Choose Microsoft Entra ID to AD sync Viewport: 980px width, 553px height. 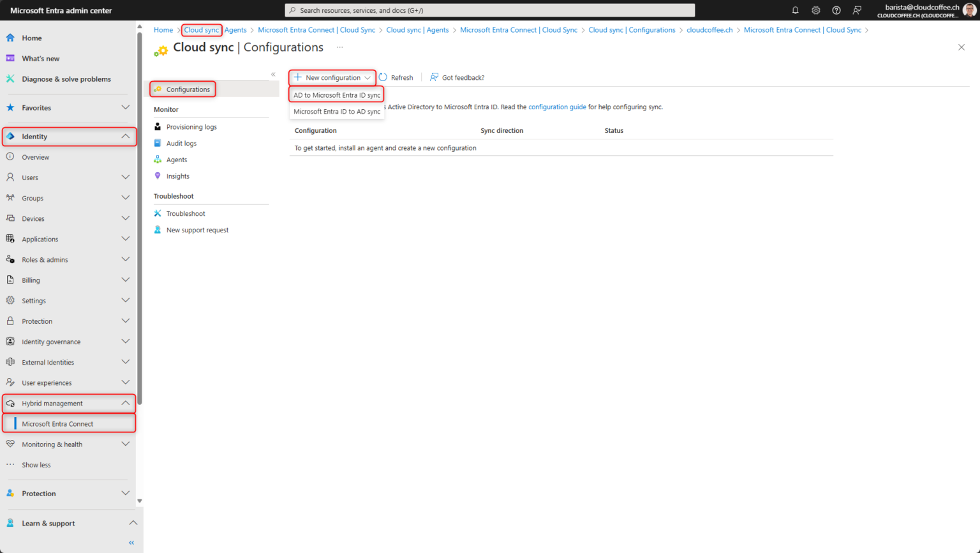tap(336, 111)
